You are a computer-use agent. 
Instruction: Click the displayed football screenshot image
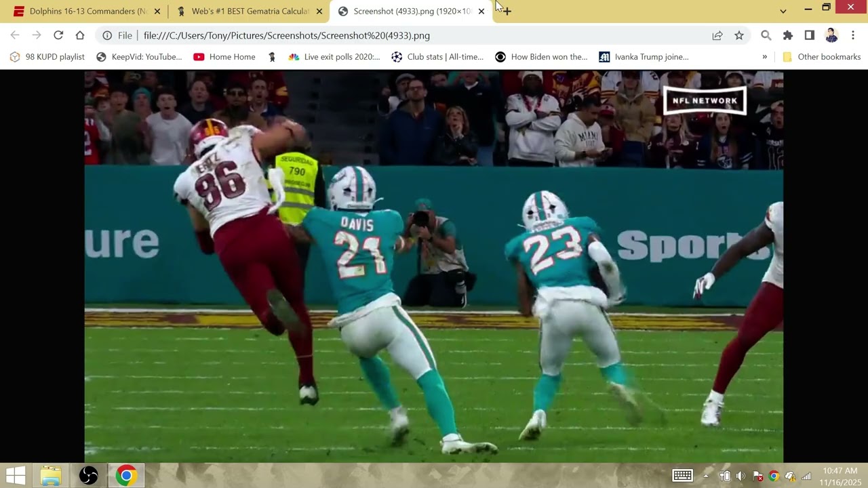[434, 266]
